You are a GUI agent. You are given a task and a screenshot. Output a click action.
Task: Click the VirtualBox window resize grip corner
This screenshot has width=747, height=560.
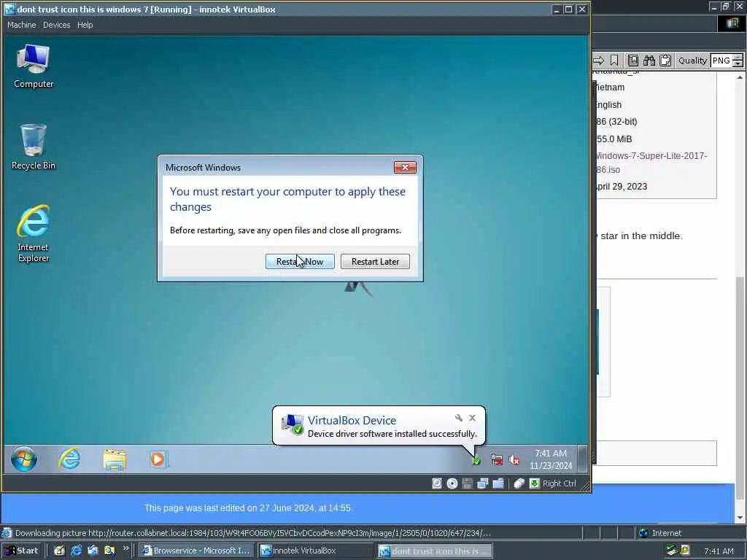click(x=584, y=486)
